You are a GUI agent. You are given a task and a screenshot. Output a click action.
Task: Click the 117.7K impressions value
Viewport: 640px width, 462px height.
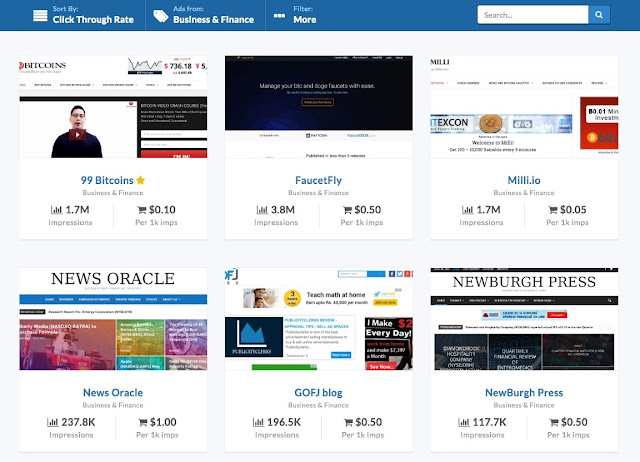click(489, 422)
